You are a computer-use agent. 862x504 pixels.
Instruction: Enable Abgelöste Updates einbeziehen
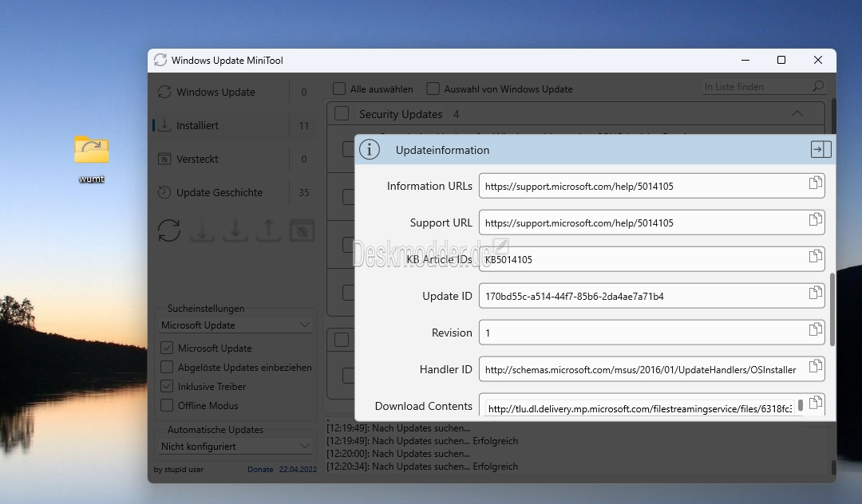(x=167, y=368)
